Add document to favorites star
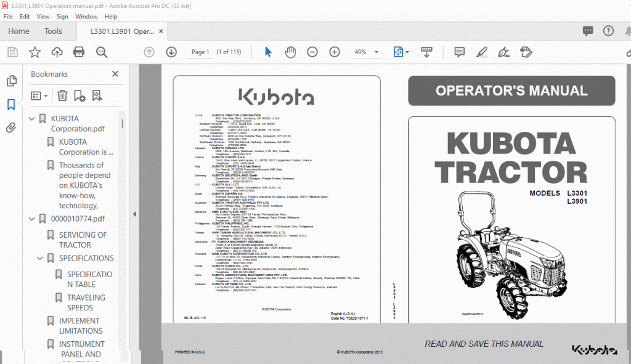 click(x=35, y=52)
